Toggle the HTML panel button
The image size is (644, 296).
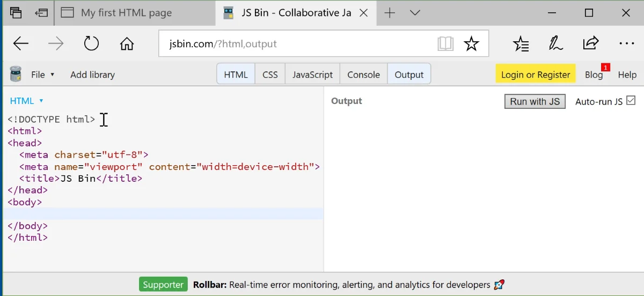tap(236, 75)
